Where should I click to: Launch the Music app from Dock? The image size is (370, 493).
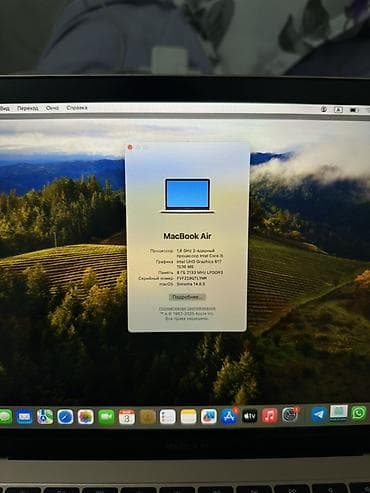tap(270, 416)
